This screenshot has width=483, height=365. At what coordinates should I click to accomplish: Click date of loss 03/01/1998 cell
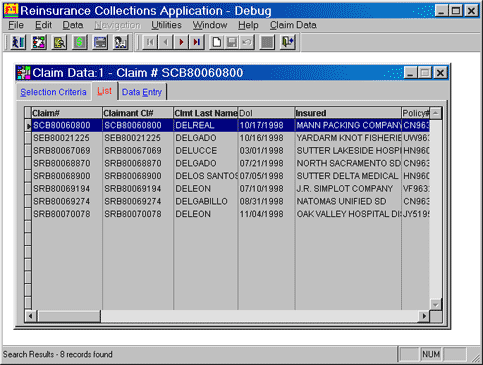(x=266, y=151)
